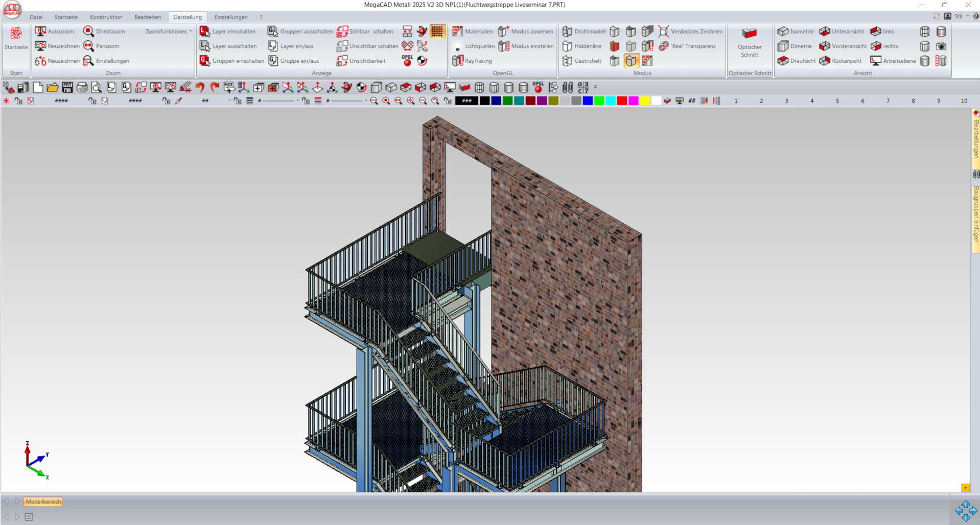Switch to the Einstellungen tab
980x525 pixels.
pyautogui.click(x=231, y=17)
